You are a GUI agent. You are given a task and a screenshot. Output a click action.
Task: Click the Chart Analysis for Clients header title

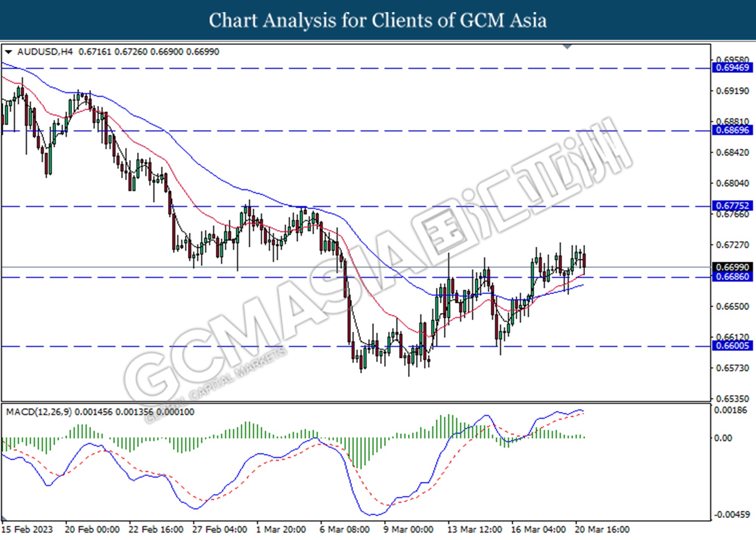coord(378,20)
